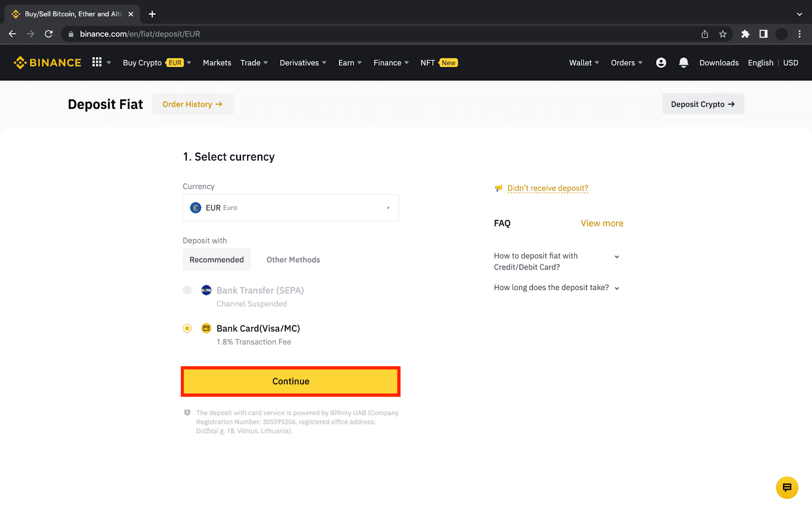The height and width of the screenshot is (508, 812).
Task: Open the browser extensions puzzle icon
Action: click(745, 34)
